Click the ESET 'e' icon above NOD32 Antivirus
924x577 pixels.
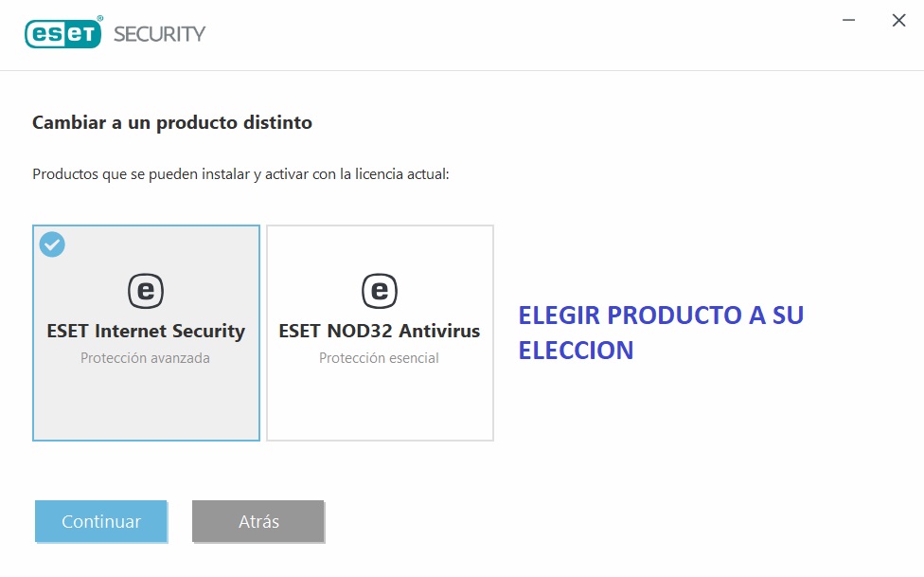tap(379, 290)
